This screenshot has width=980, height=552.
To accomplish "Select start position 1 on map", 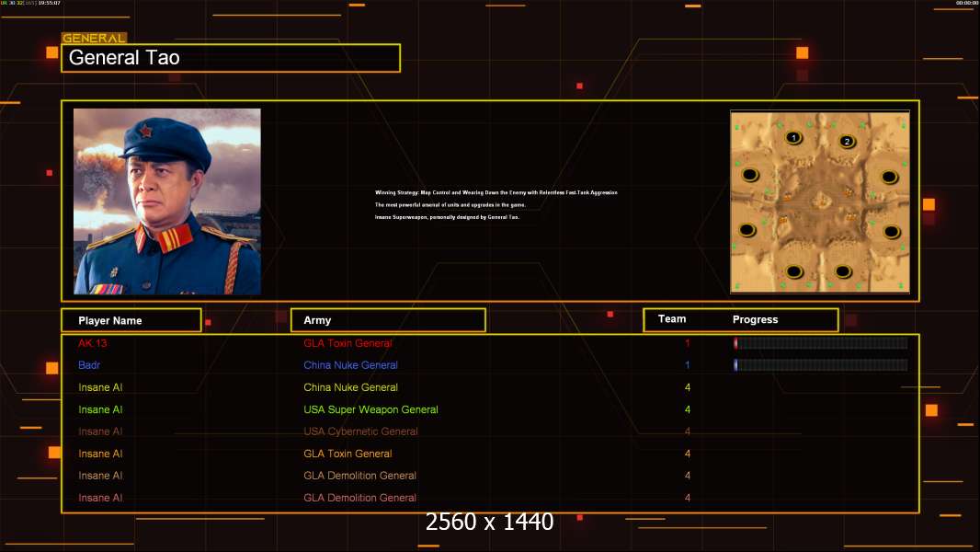I will [793, 137].
